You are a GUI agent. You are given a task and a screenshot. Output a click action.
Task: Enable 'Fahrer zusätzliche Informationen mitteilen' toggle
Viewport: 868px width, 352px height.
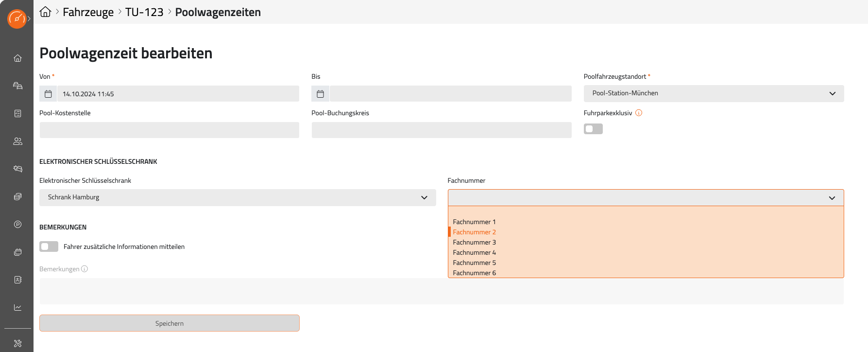click(49, 246)
